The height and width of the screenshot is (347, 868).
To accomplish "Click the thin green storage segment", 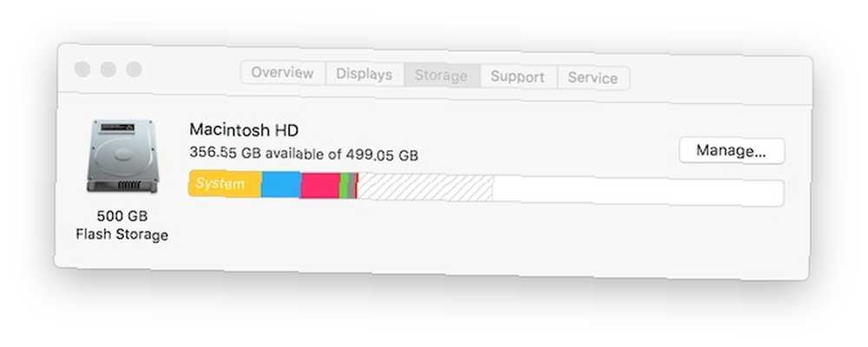I will 344,186.
